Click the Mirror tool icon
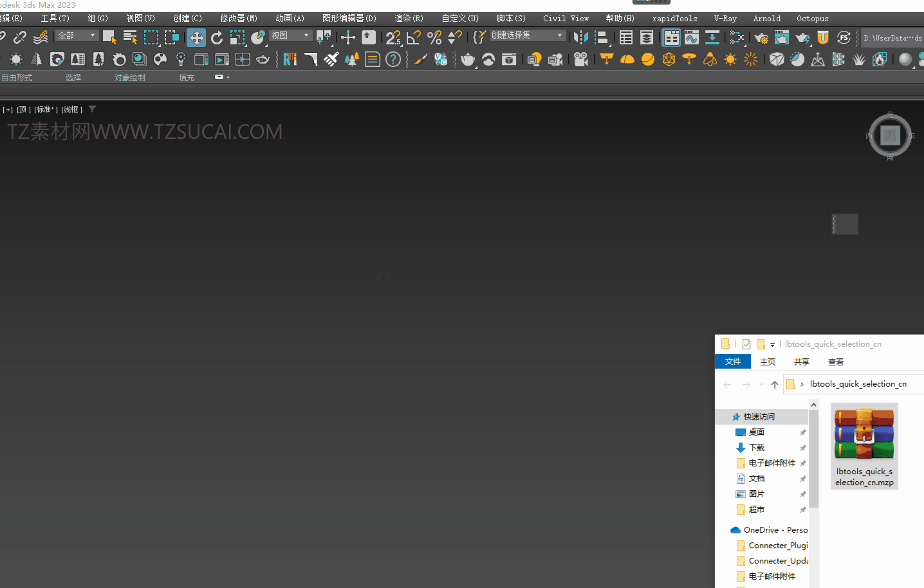Image resolution: width=924 pixels, height=588 pixels. pos(580,38)
